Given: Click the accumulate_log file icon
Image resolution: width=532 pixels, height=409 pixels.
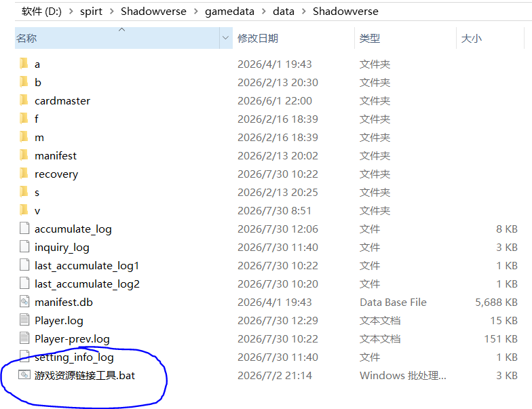Looking at the screenshot, I should pyautogui.click(x=24, y=228).
